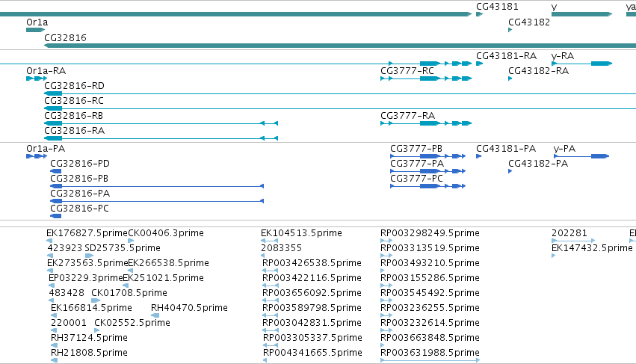Select the 423923 feature label
Image resolution: width=636 pixels, height=364 pixels.
(65, 248)
